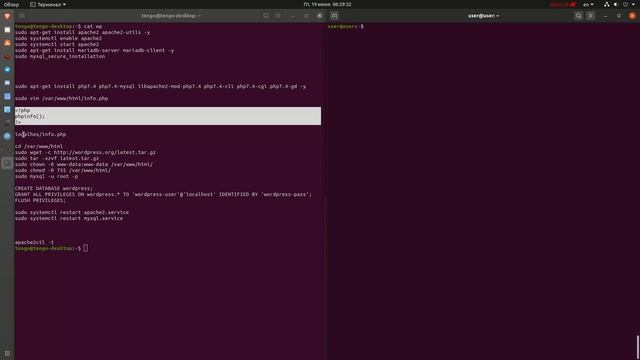Click the 'FLUSH PRIVILEGES;' line
The width and height of the screenshot is (640, 360).
coord(40,200)
